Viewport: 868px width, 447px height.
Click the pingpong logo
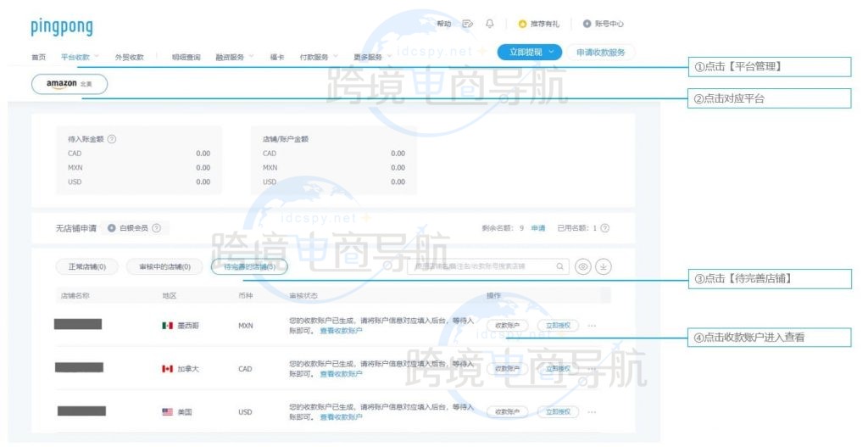62,26
